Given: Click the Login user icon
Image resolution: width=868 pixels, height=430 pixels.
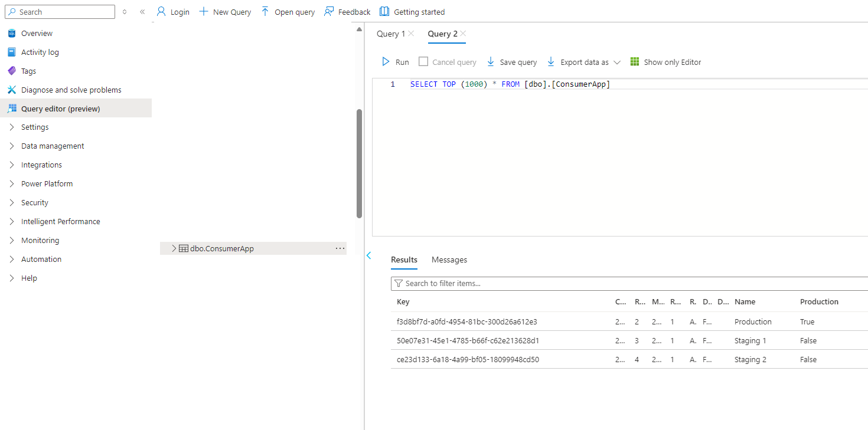Looking at the screenshot, I should (x=161, y=12).
